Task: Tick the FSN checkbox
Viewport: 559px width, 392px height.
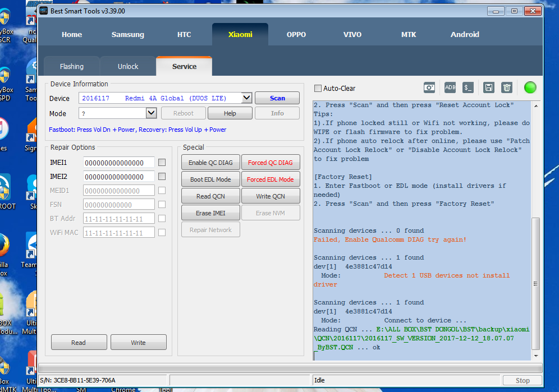Action: click(x=162, y=205)
